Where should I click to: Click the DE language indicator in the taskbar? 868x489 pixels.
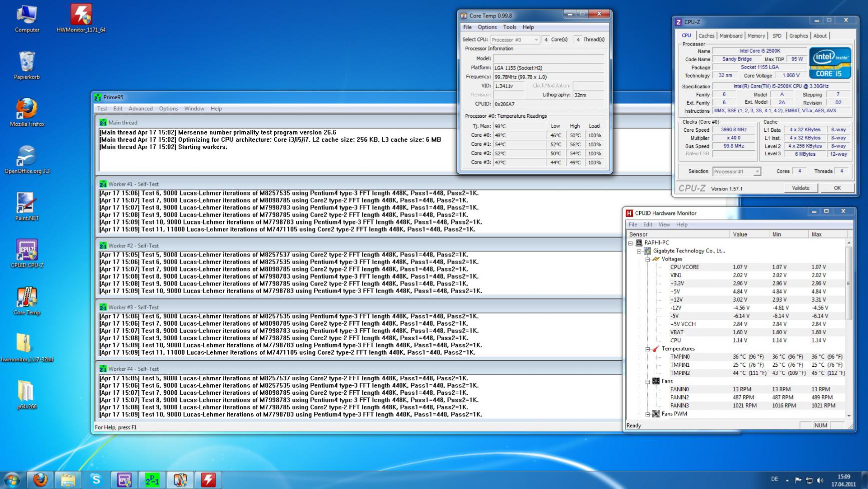pos(775,480)
